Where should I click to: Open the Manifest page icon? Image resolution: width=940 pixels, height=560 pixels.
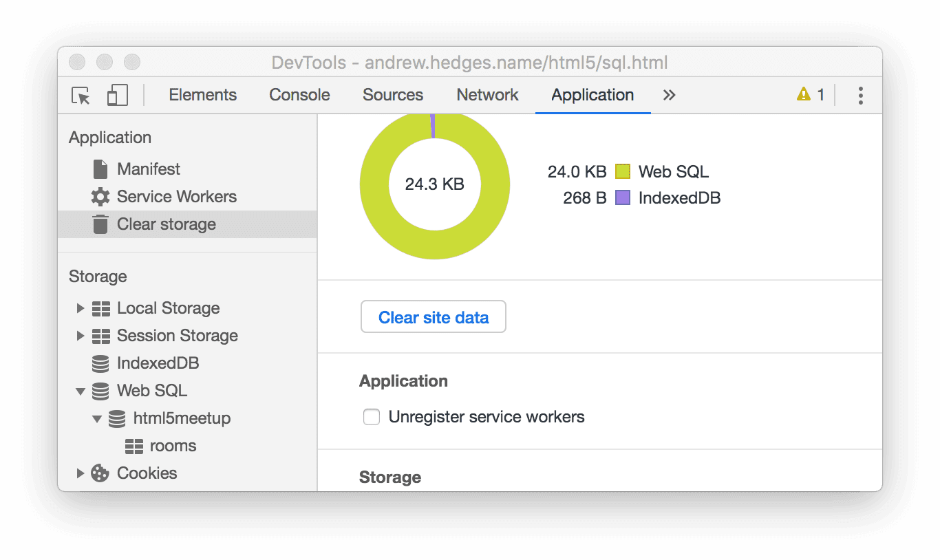point(99,169)
